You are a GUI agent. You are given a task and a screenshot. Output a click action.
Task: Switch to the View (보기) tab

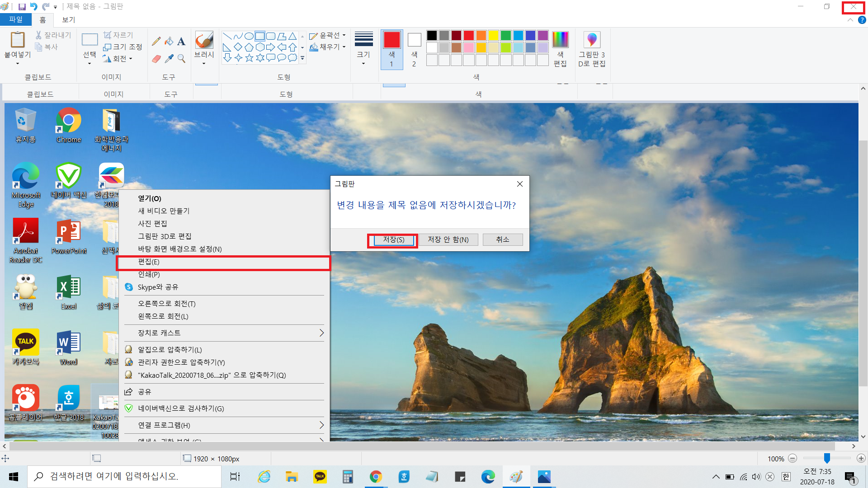click(69, 19)
